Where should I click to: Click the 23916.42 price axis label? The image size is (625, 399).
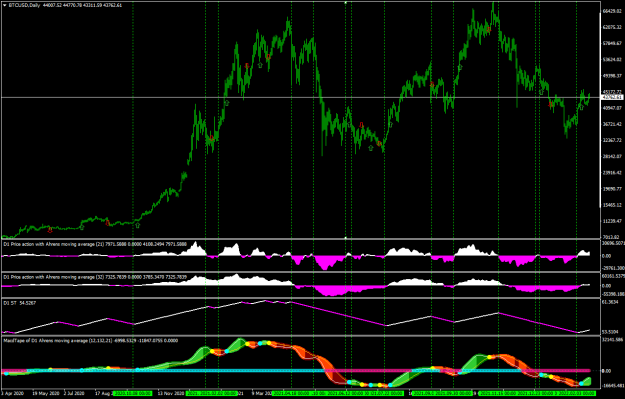(x=613, y=173)
